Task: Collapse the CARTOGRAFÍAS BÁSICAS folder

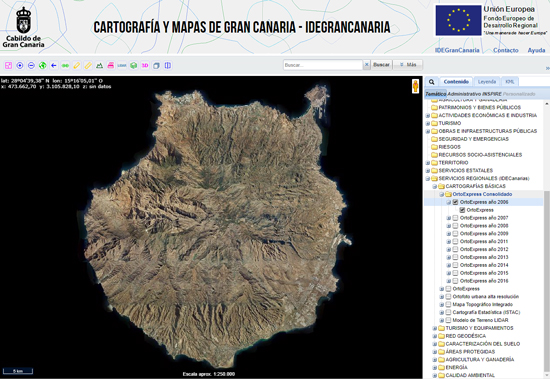Action: [435, 186]
